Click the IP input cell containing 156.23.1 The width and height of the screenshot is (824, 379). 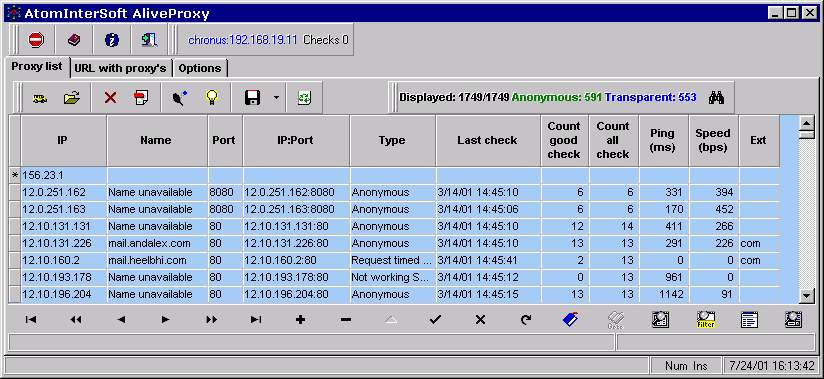(64, 176)
